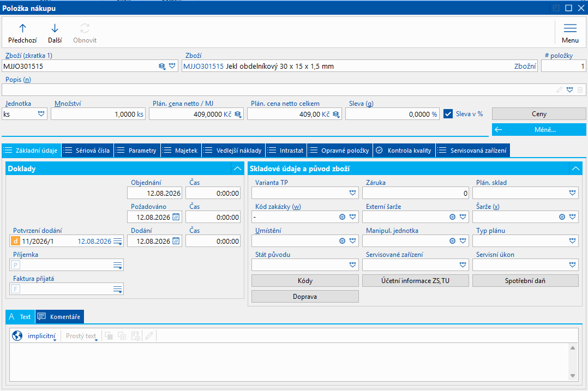The height and width of the screenshot is (391, 588).
Task: Open the Jednotka dropdown
Action: pyautogui.click(x=41, y=114)
